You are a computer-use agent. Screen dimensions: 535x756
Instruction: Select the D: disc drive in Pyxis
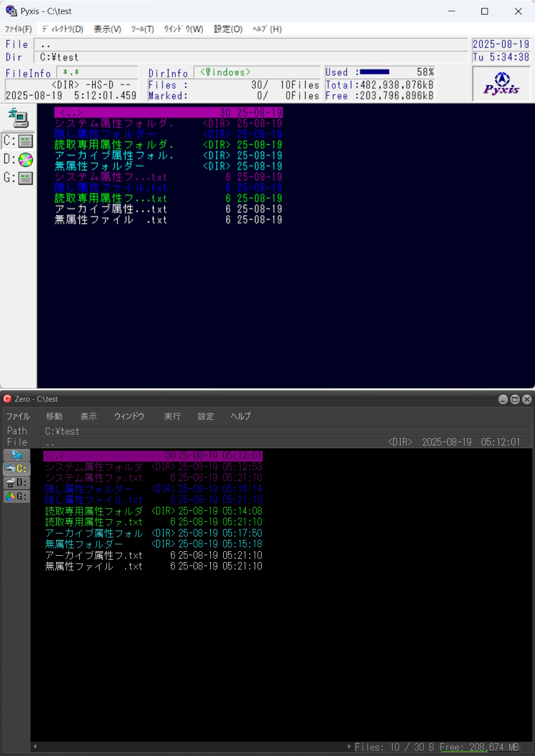18,159
